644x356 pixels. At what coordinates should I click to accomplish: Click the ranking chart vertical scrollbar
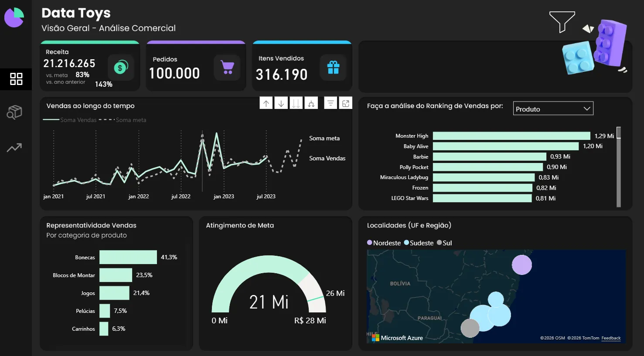[619, 167]
